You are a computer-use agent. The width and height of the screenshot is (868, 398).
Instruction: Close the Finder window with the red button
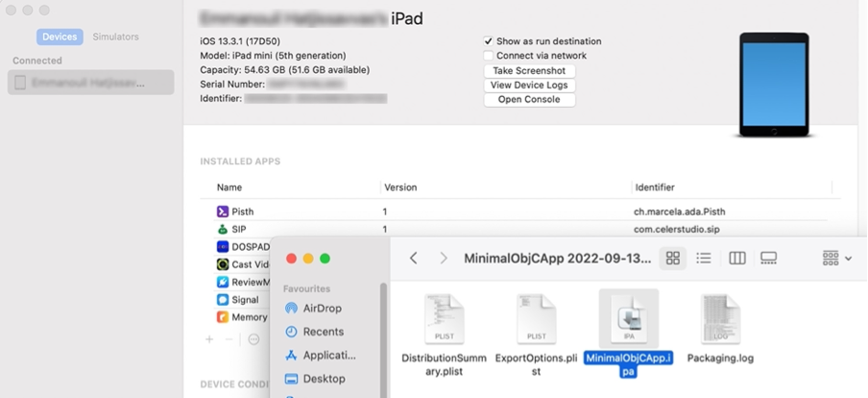[291, 259]
